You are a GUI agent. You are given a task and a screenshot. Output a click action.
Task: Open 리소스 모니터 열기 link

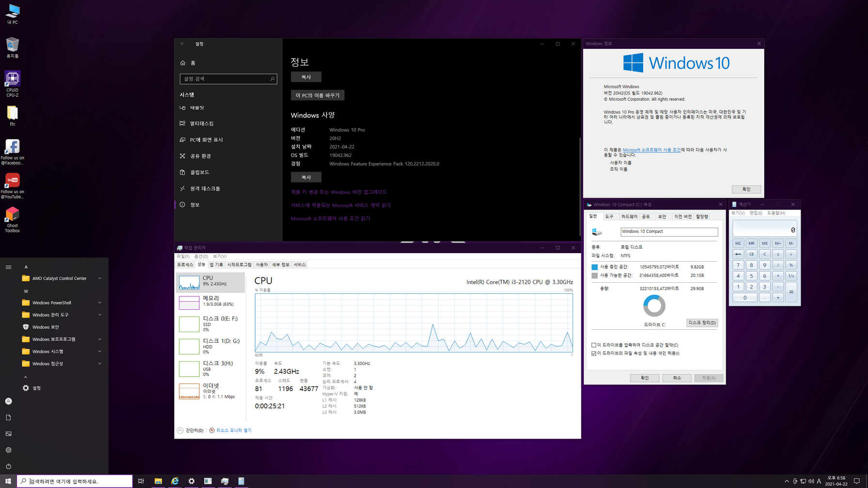click(233, 430)
